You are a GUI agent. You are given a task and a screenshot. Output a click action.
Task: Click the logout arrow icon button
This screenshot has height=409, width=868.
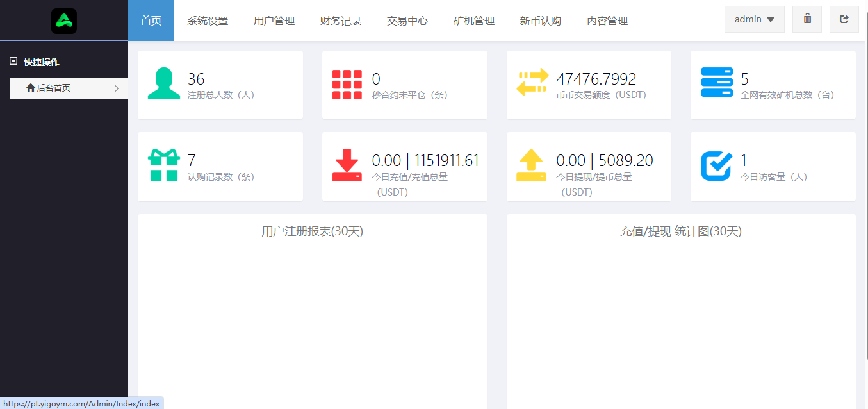click(844, 19)
